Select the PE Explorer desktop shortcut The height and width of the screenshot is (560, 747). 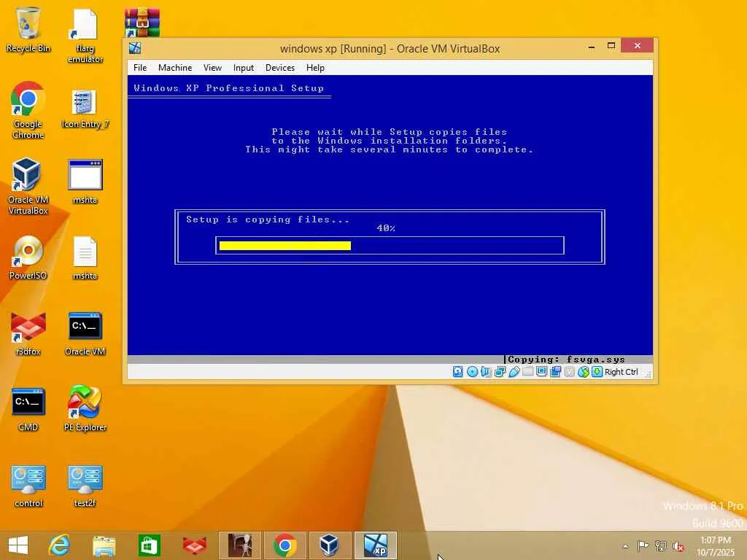coord(85,408)
